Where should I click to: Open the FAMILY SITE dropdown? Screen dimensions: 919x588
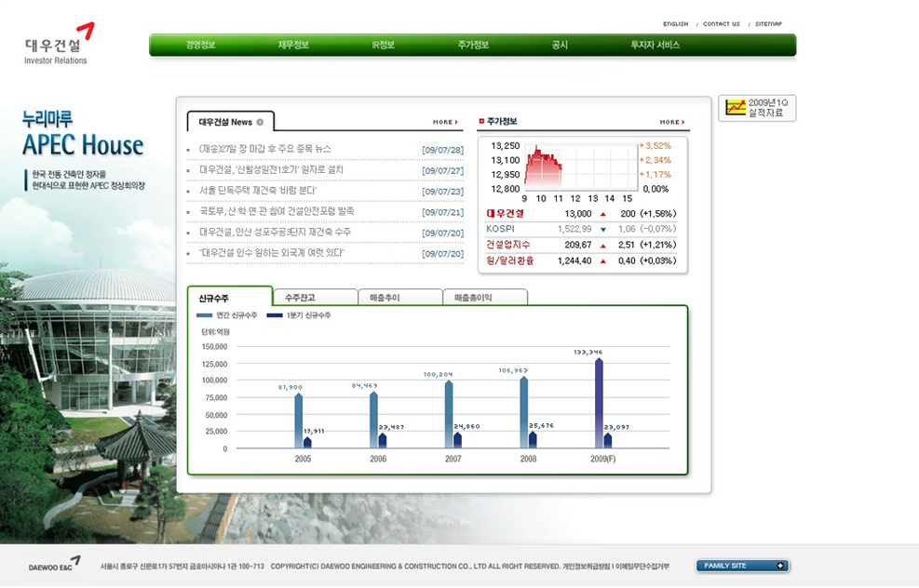coord(742,566)
